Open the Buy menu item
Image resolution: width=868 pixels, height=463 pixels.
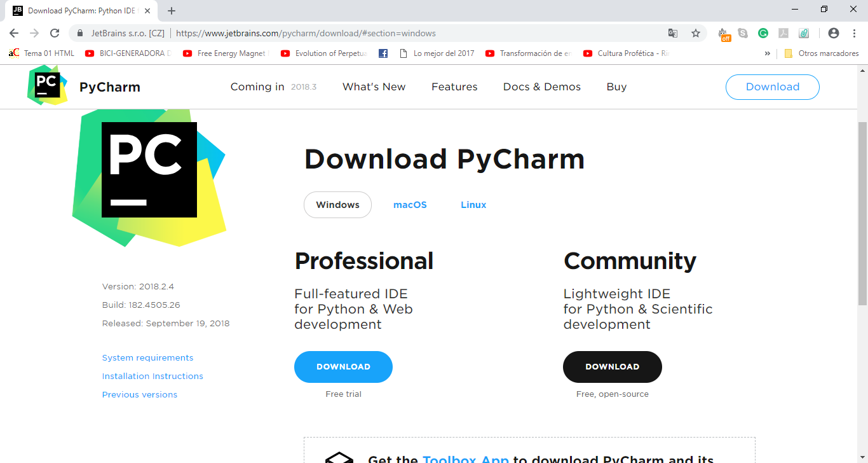point(616,87)
